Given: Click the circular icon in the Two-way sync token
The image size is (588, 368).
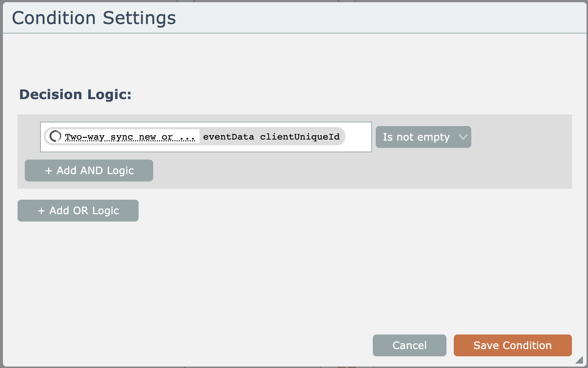Looking at the screenshot, I should click(x=55, y=136).
